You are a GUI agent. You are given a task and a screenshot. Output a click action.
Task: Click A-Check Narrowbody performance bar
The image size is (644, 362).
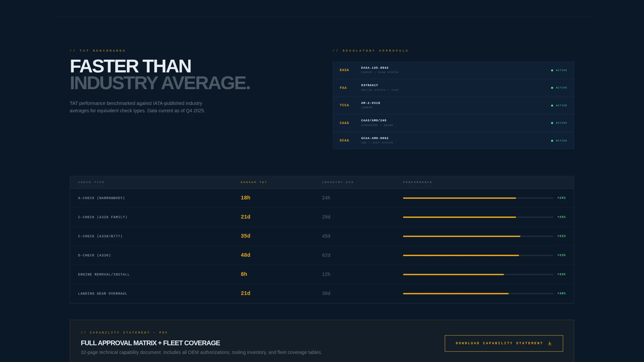coord(478,198)
